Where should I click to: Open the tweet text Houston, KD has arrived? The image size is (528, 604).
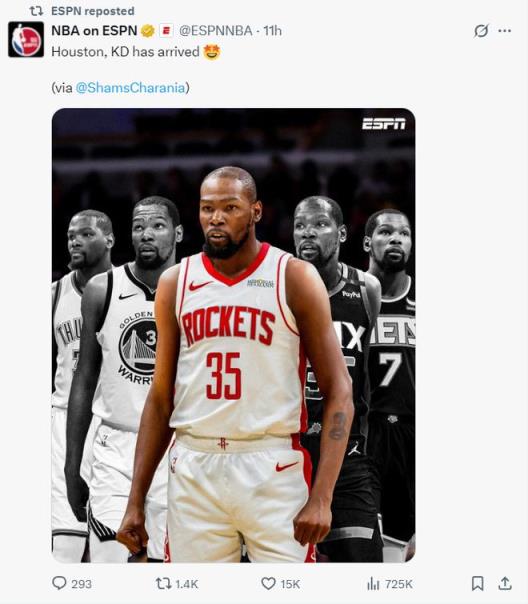(x=125, y=52)
